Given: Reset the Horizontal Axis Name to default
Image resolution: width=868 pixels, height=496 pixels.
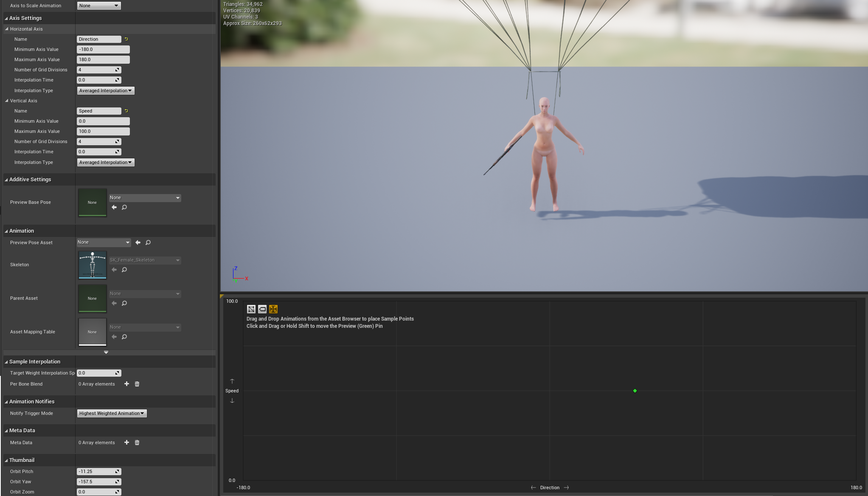Looking at the screenshot, I should click(x=126, y=39).
